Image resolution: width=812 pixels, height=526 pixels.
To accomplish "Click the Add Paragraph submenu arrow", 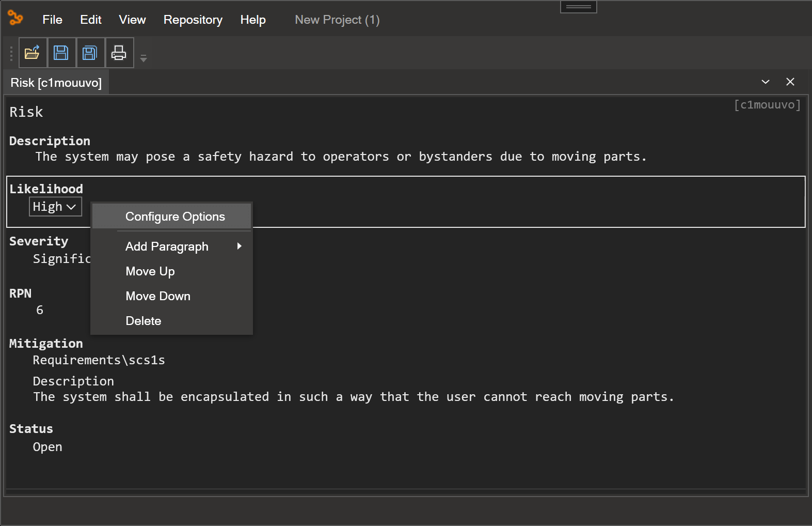I will (x=239, y=246).
